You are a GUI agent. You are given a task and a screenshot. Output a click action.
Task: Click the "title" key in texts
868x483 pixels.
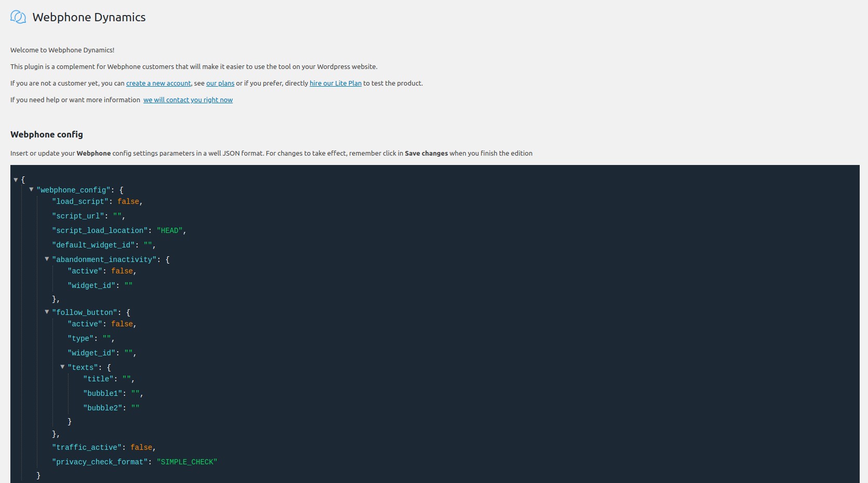98,379
